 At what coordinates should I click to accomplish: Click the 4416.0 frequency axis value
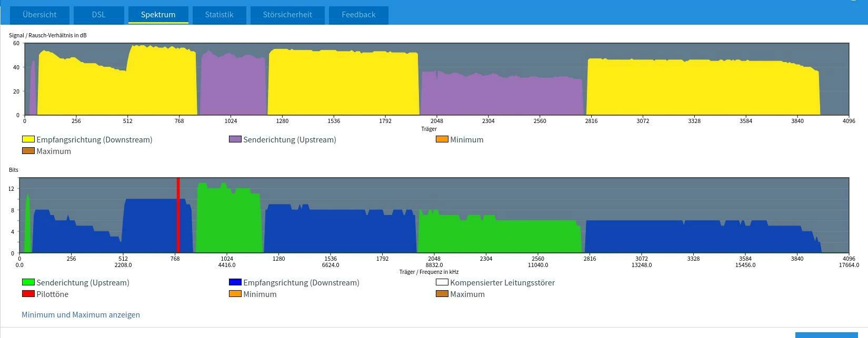[227, 265]
